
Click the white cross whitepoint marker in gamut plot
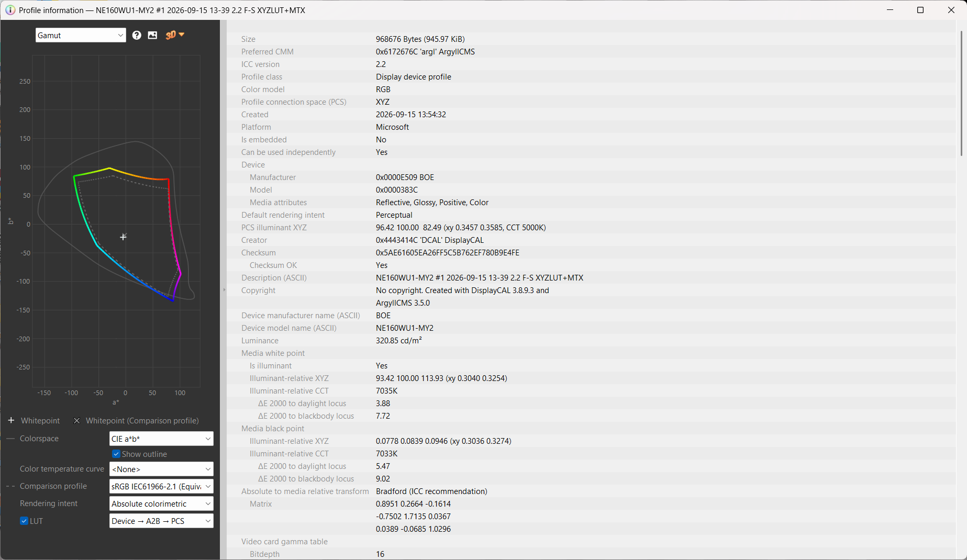123,237
